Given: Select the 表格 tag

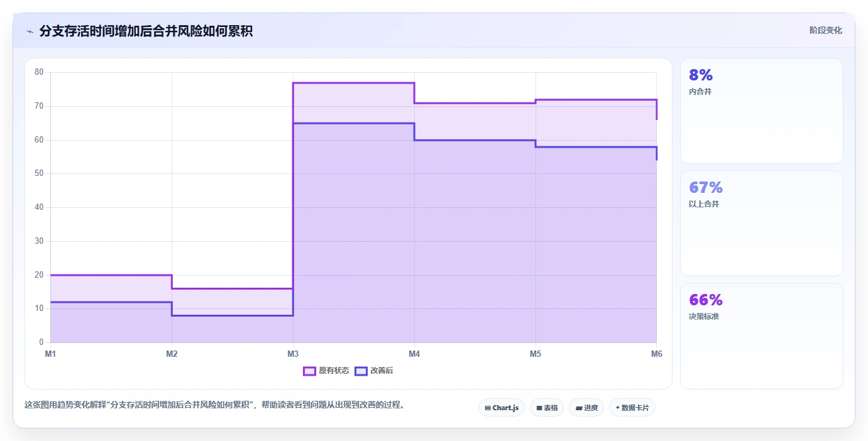Looking at the screenshot, I should coord(547,408).
